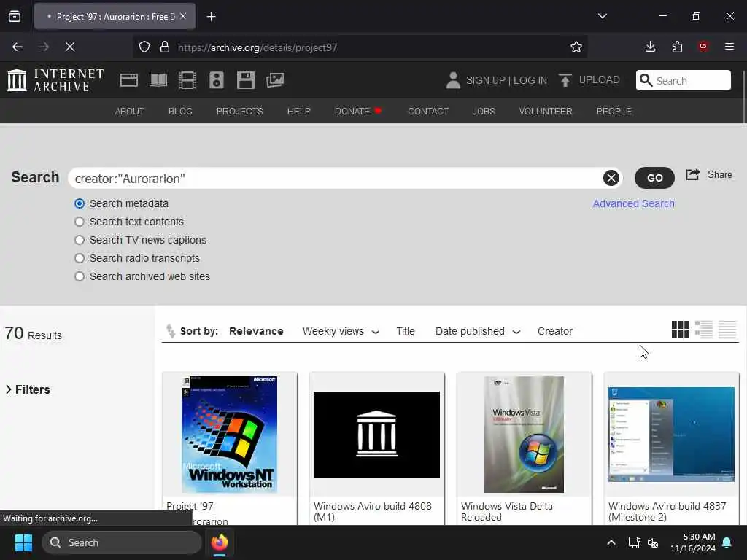Sort results by Title

coord(406,332)
